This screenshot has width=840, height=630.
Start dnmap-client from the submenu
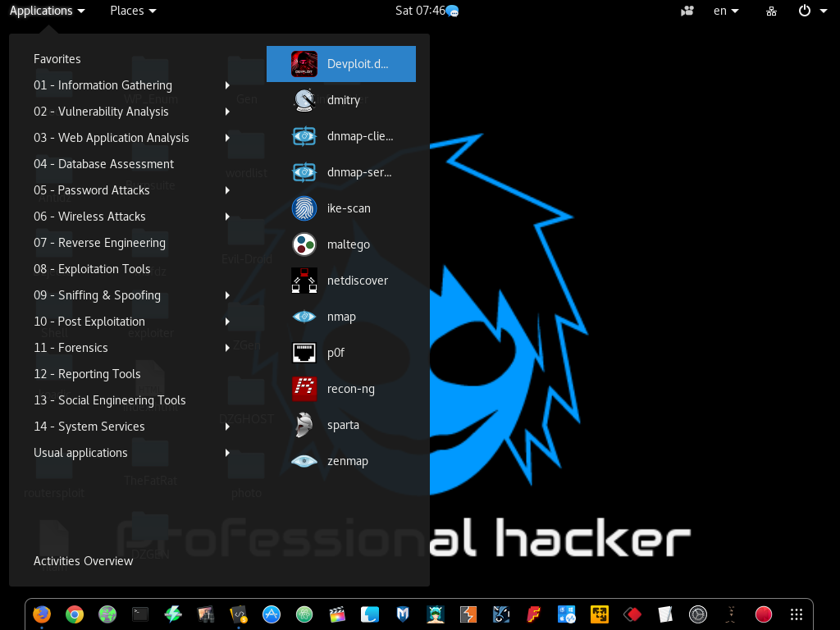click(340, 136)
